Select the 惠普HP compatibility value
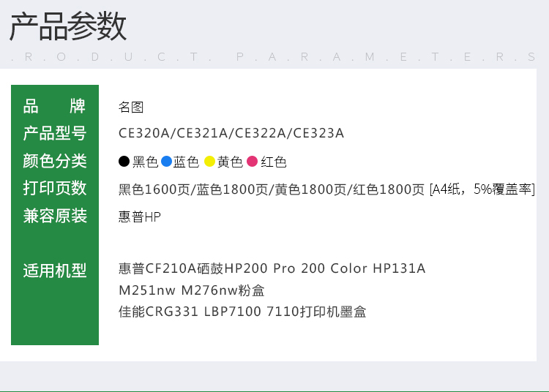 pyautogui.click(x=140, y=217)
